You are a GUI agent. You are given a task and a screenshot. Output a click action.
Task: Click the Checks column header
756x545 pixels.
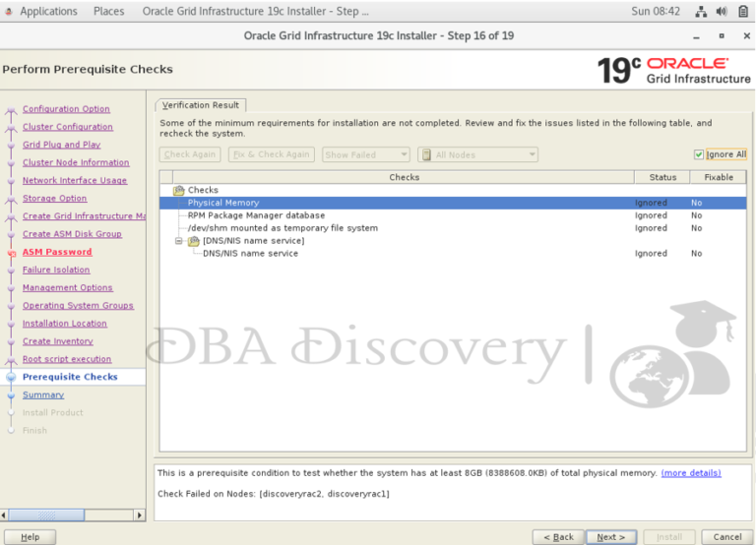click(x=404, y=177)
